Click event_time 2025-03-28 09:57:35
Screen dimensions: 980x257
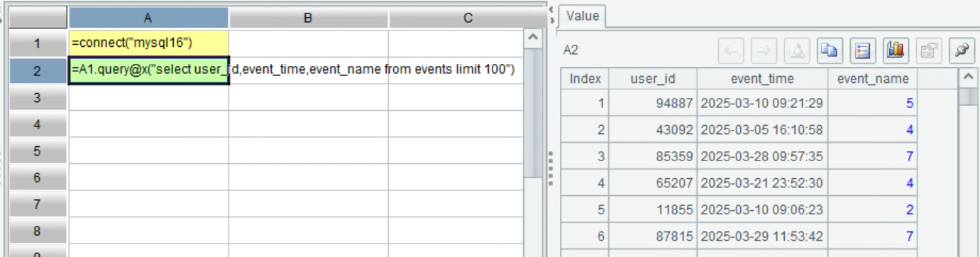762,156
